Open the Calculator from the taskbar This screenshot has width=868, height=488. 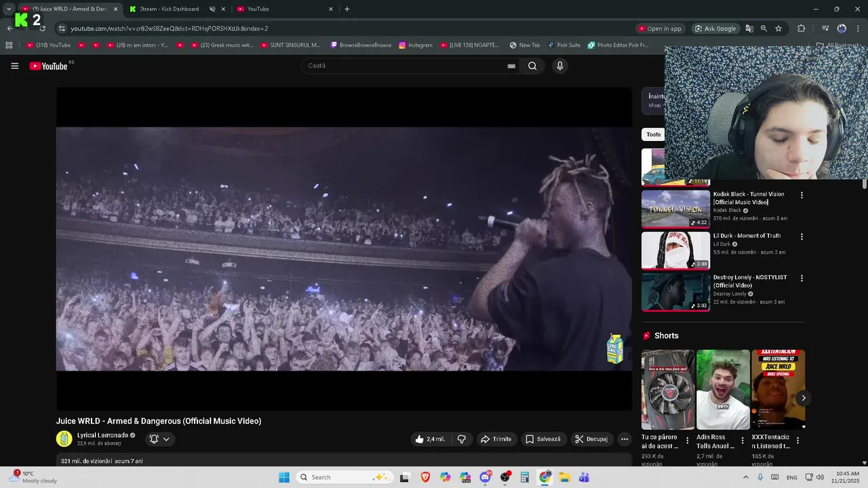pos(525,477)
